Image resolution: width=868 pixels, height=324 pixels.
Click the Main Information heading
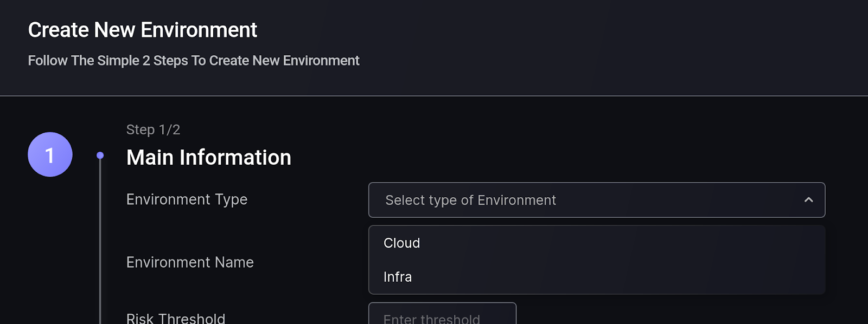(x=208, y=158)
